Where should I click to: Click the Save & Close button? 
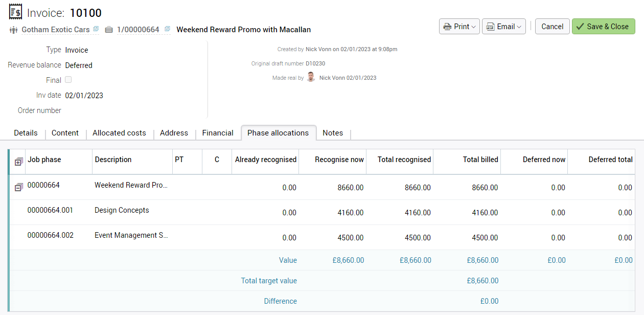tap(603, 27)
